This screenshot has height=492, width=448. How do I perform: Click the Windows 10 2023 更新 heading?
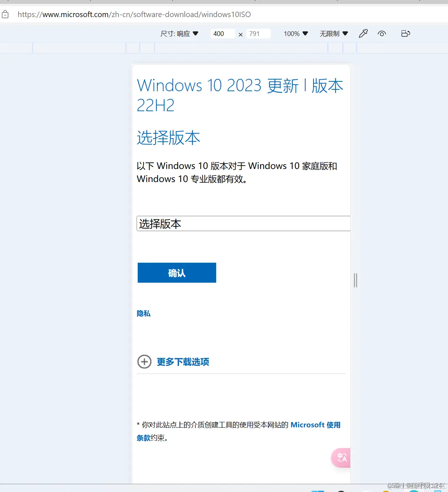[240, 95]
